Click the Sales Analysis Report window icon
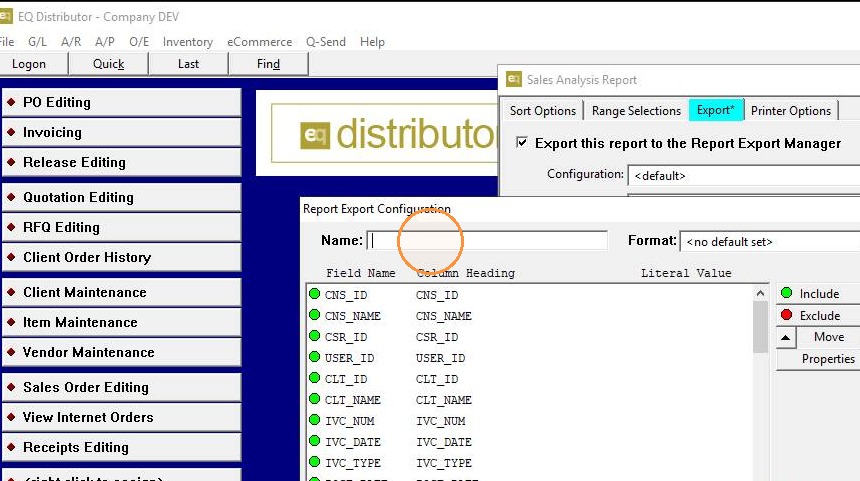Screen dimensions: 860x481 513,79
